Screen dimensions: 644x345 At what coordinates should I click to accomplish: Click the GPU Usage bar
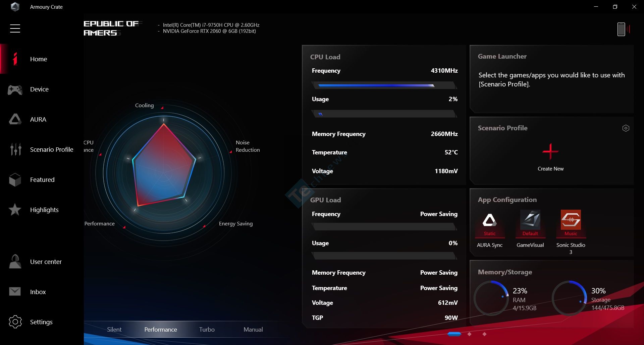384,256
